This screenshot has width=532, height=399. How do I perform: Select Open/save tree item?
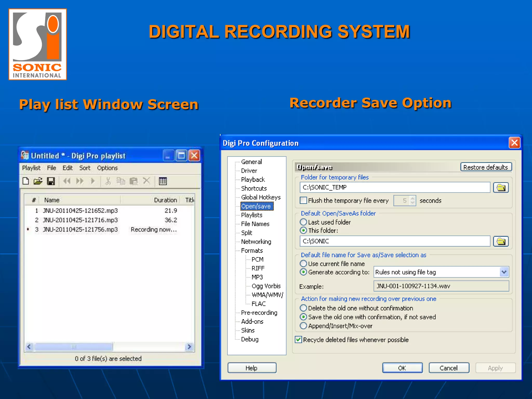click(x=257, y=206)
